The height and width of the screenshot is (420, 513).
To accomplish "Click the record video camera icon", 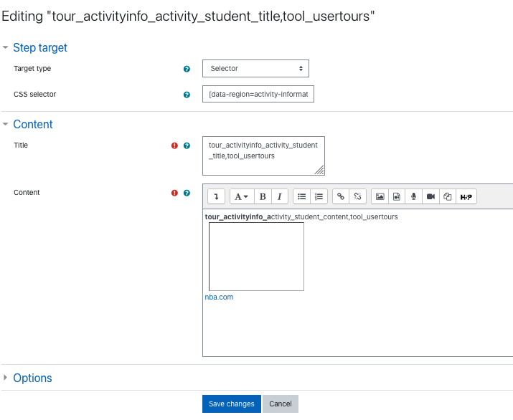I will (430, 196).
